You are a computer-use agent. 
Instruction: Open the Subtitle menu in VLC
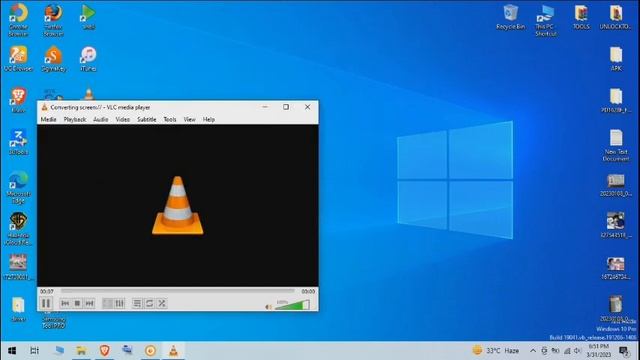(147, 120)
